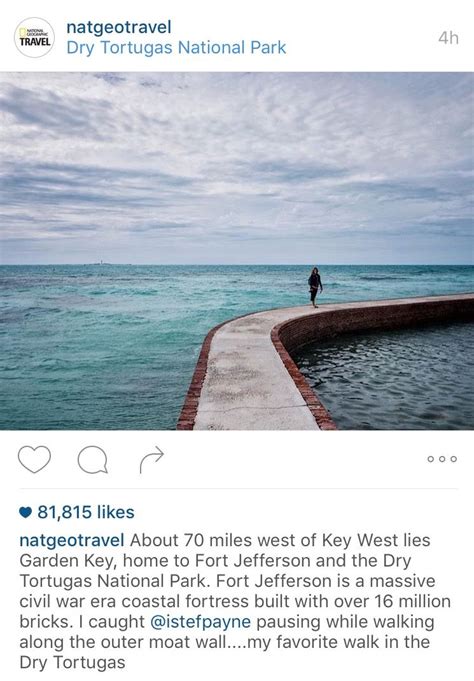
Task: Open the National Geographic Travel profile avatar
Action: 35,37
